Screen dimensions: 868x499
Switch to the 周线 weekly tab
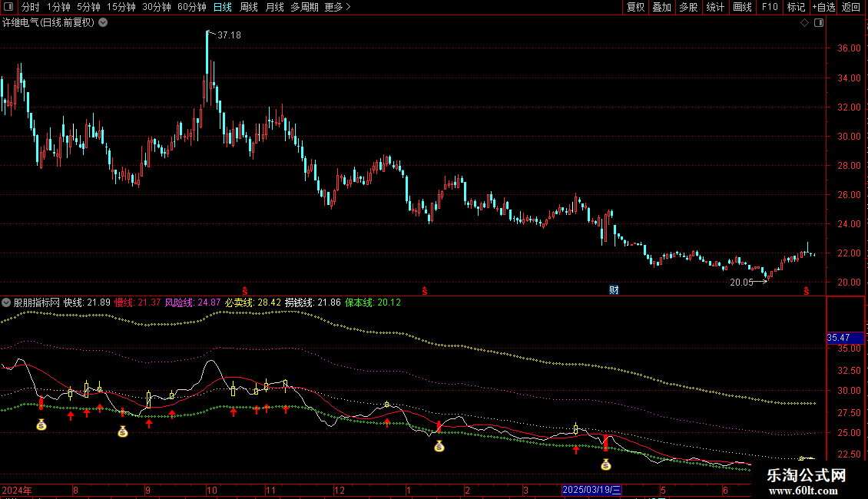tap(249, 8)
